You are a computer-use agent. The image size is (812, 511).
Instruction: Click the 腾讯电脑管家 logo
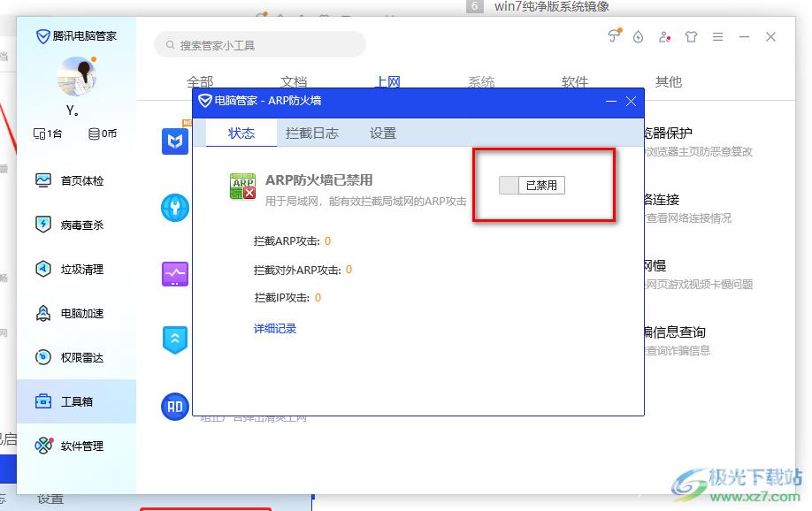(76, 35)
